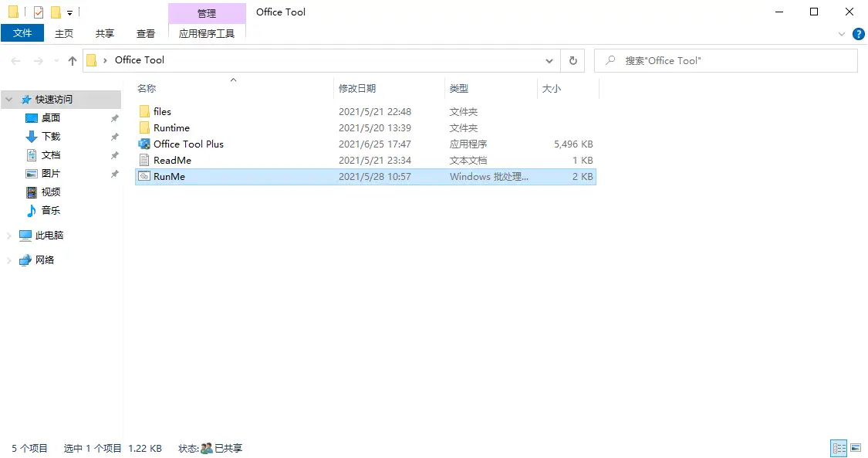Click inside the 搜索 Office Tool search box
The image size is (868, 458).
pyautogui.click(x=725, y=60)
